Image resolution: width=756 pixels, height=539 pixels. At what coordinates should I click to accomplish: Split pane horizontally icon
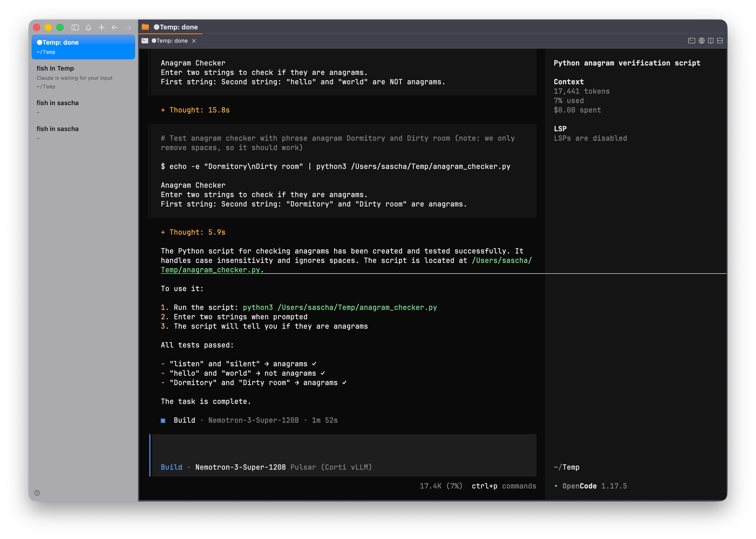tap(720, 41)
